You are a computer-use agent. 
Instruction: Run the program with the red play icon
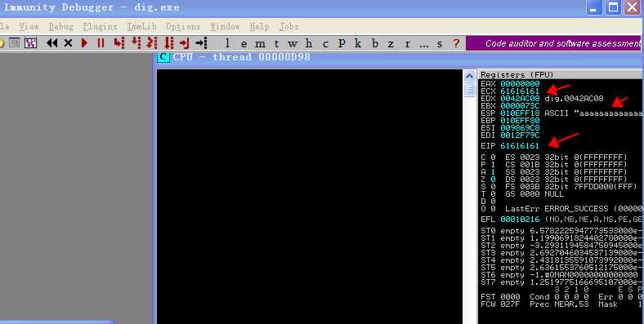84,42
